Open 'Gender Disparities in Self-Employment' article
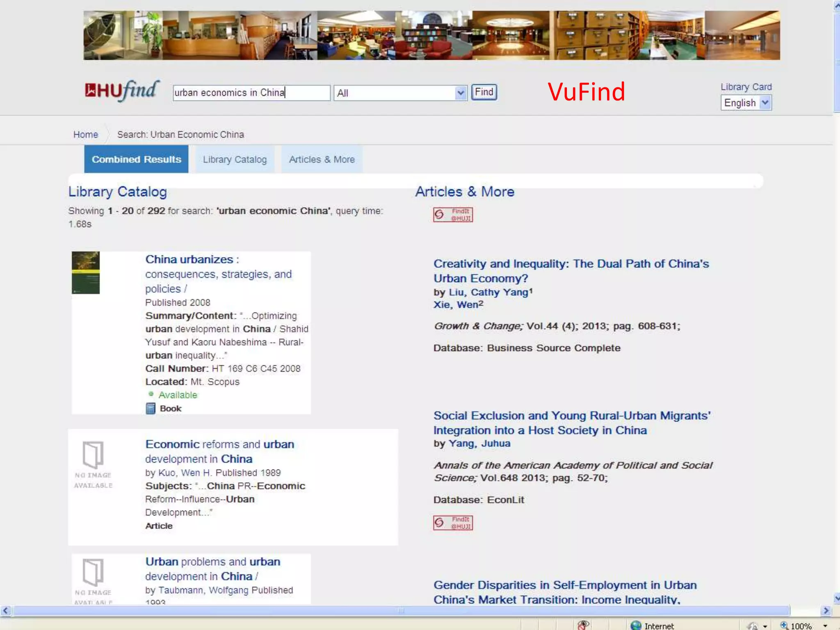Image resolution: width=840 pixels, height=630 pixels. pyautogui.click(x=565, y=592)
